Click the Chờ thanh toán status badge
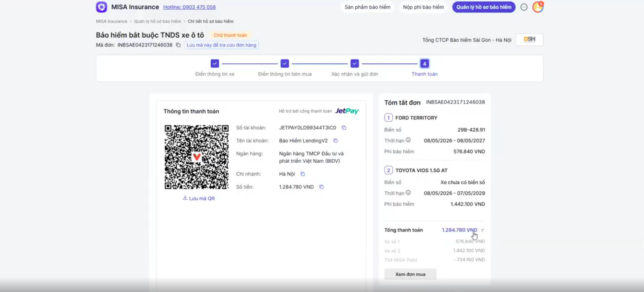The height and width of the screenshot is (292, 644). 230,35
